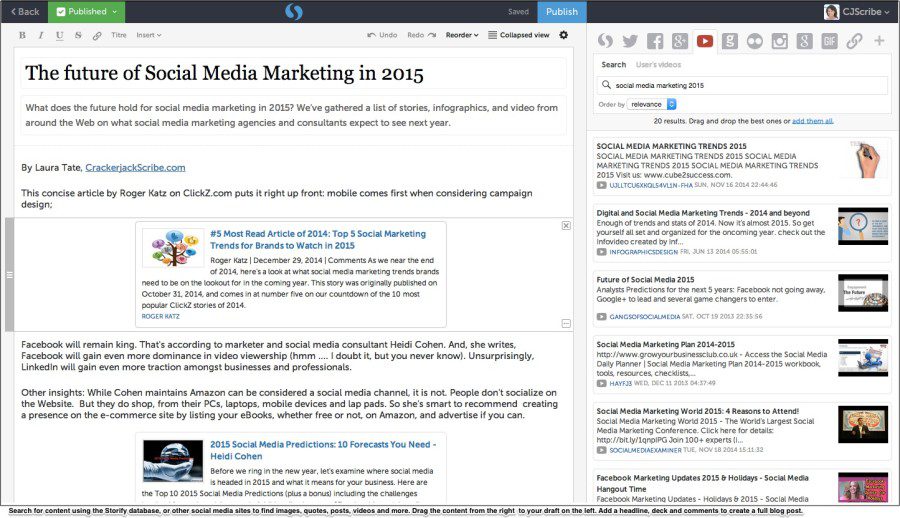Click the Storify logo in the header
The width and height of the screenshot is (900, 518).
[293, 11]
